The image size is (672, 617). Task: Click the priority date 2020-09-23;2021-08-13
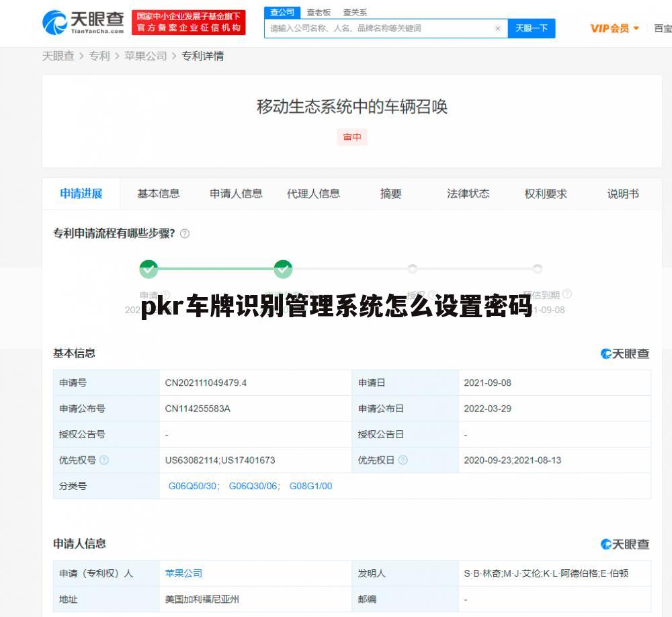(x=512, y=460)
